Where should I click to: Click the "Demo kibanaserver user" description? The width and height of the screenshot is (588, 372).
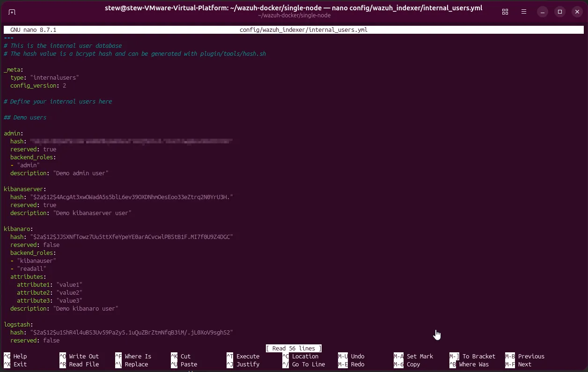point(92,213)
